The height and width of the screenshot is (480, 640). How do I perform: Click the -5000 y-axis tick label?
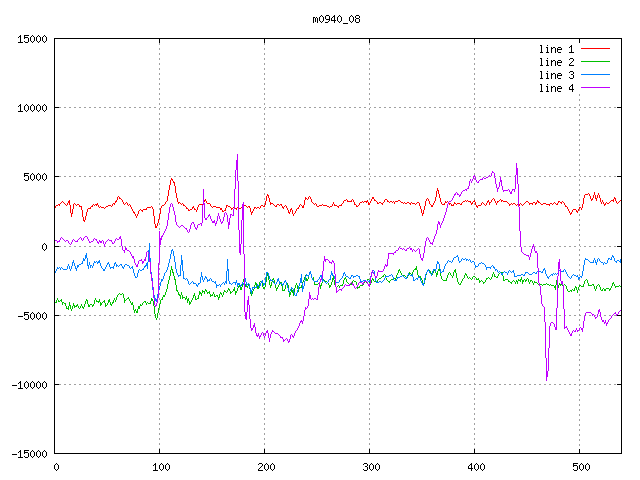(x=31, y=315)
